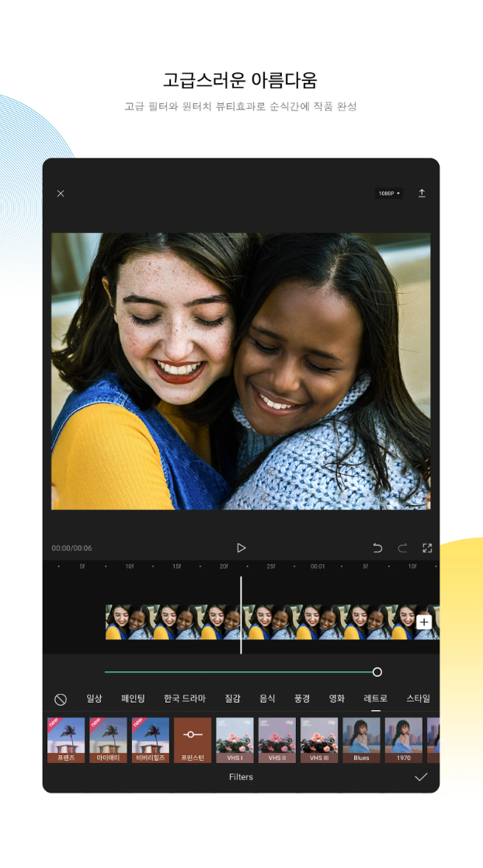Viewport: 483px width, 868px height.
Task: Open the 영화 filter tab
Action: click(336, 699)
